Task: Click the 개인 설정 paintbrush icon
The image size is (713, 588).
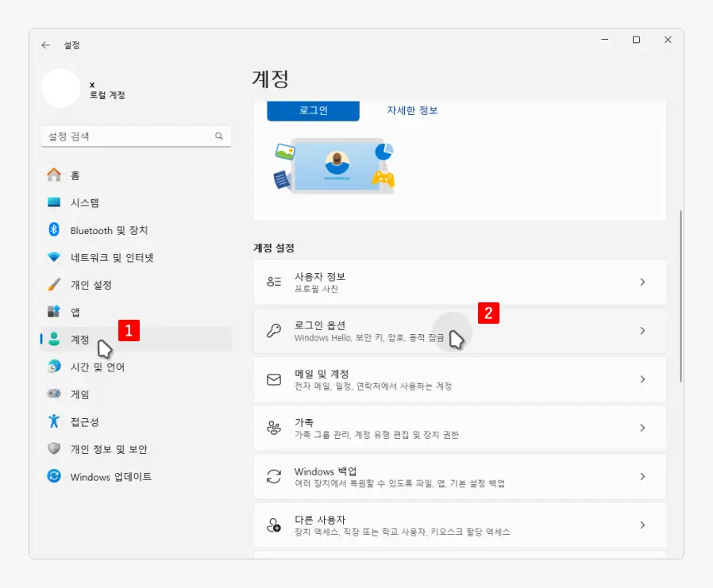Action: 54,284
